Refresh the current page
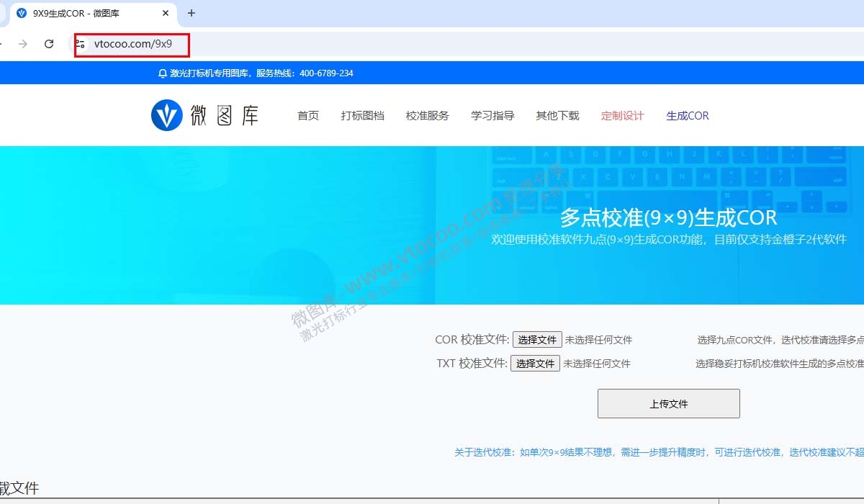 tap(48, 42)
